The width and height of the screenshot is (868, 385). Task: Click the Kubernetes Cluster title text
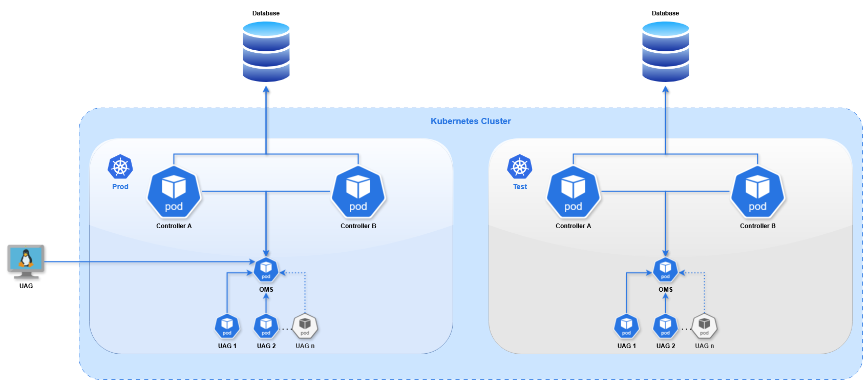click(471, 121)
